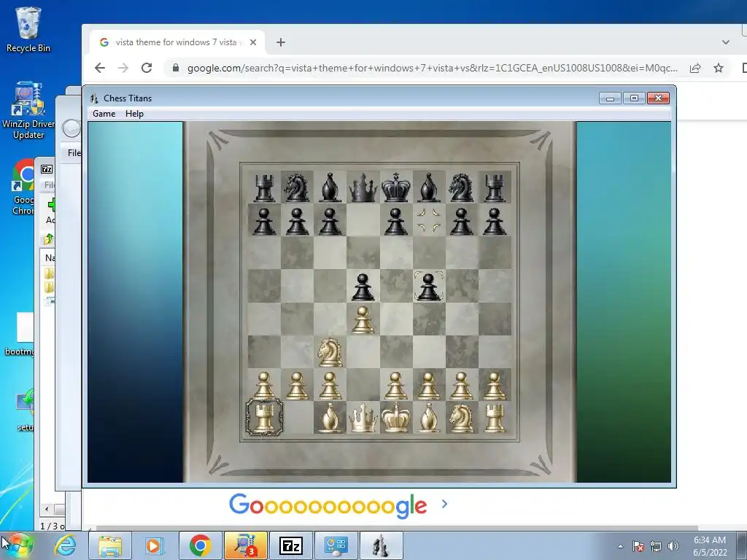Click the Chrome address bar URL

pos(432,68)
